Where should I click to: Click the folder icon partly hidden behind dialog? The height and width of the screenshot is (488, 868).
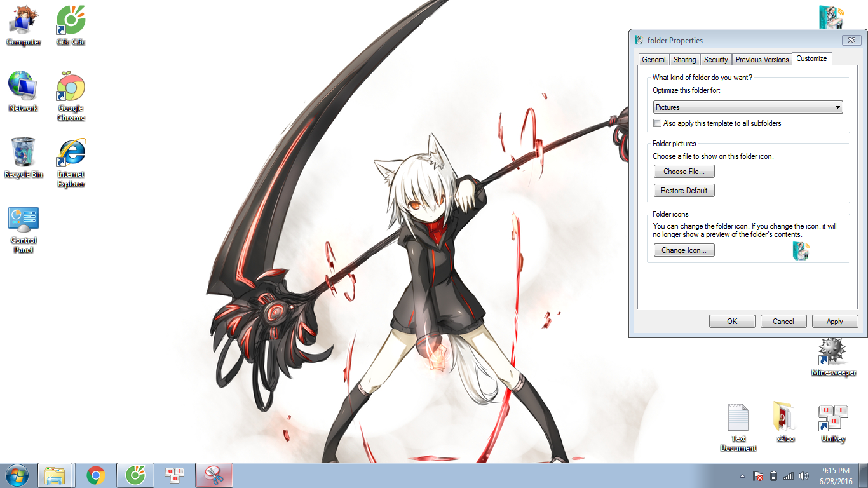click(832, 17)
